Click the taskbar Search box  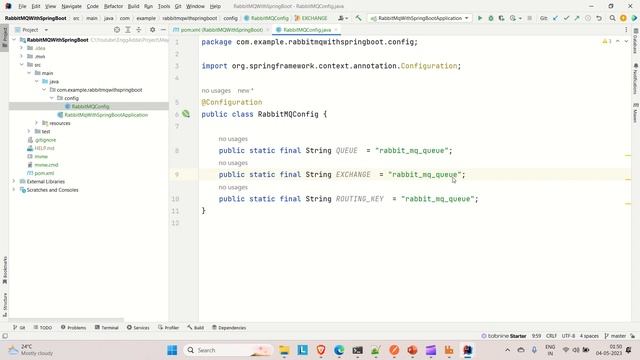click(228, 350)
